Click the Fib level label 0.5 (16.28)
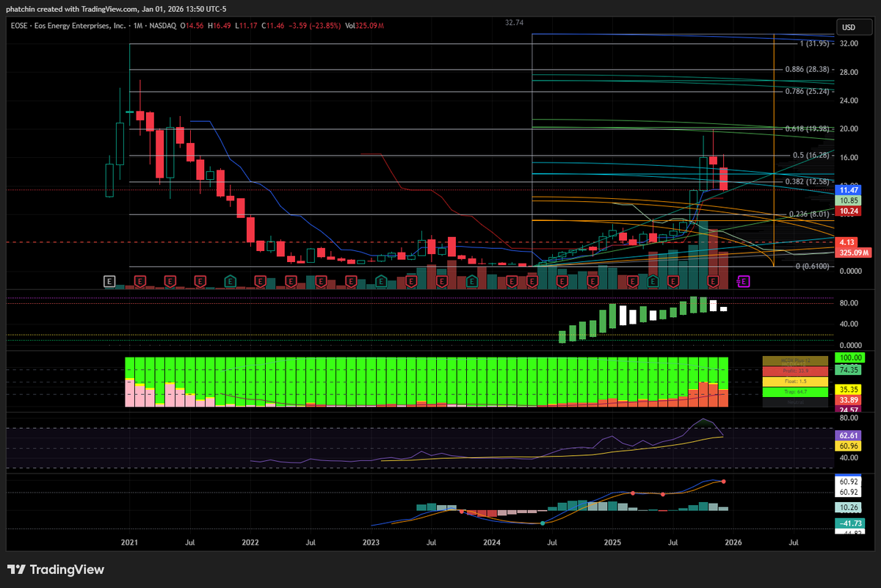This screenshot has height=588, width=881. click(x=811, y=156)
